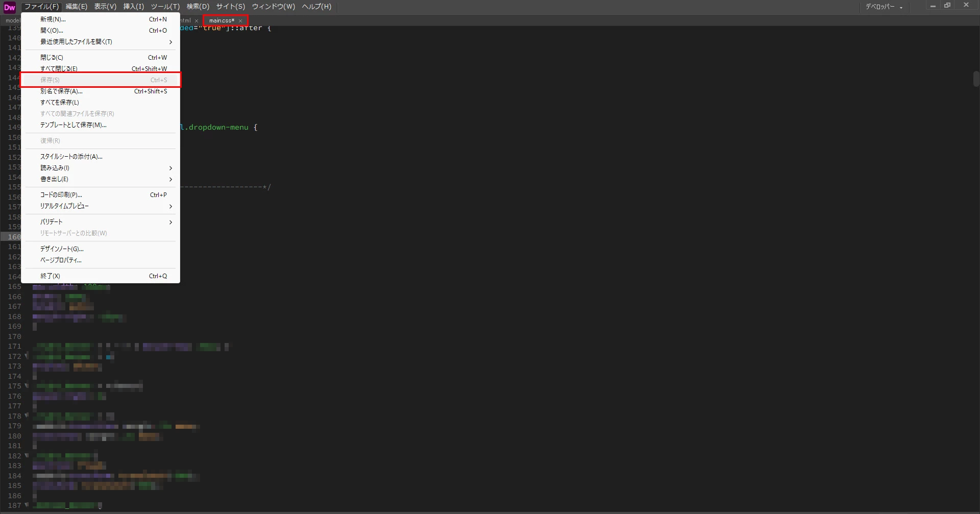
Task: Collapse the code block at line 182
Action: 27,455
